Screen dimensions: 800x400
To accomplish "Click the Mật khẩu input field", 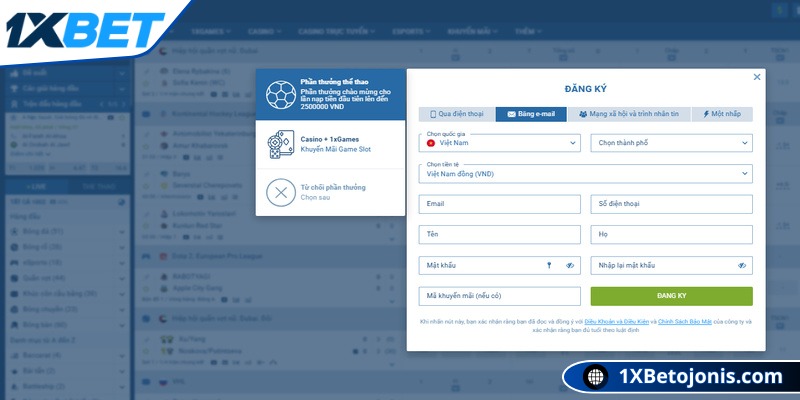I will [499, 265].
